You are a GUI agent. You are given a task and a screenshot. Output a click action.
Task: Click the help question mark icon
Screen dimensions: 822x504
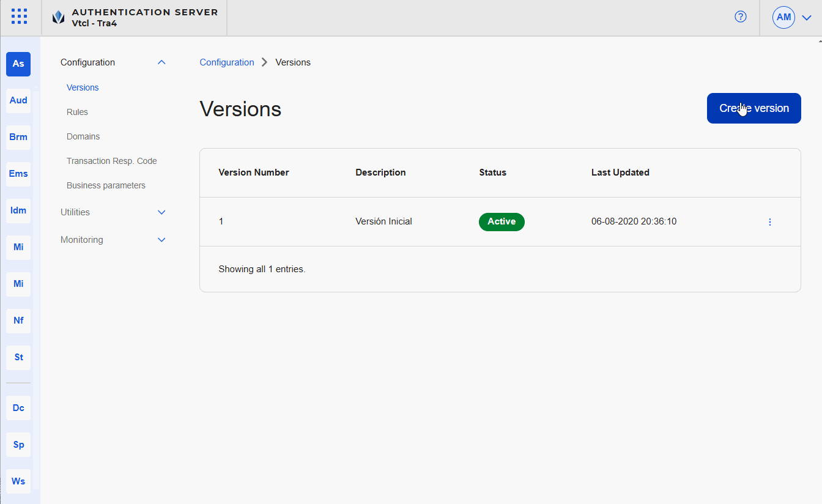[x=740, y=17]
